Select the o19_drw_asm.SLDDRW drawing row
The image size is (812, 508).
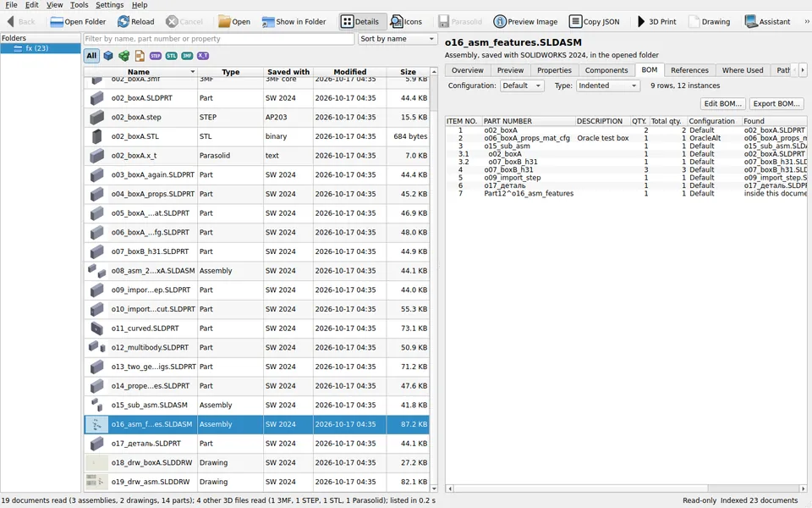(257, 482)
